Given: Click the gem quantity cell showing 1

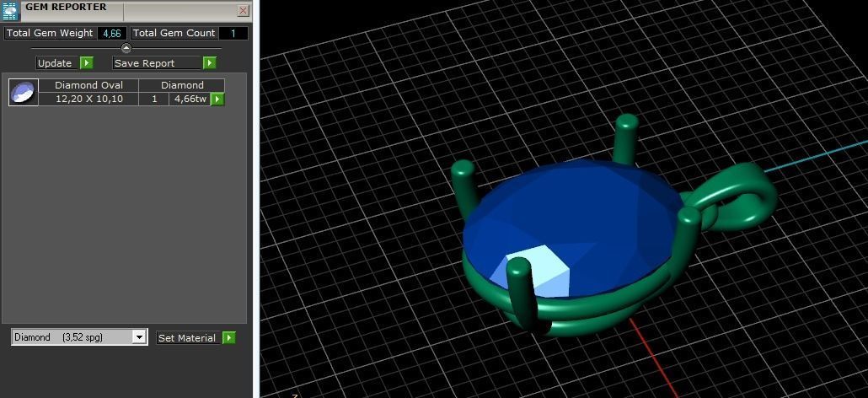Looking at the screenshot, I should pyautogui.click(x=154, y=99).
